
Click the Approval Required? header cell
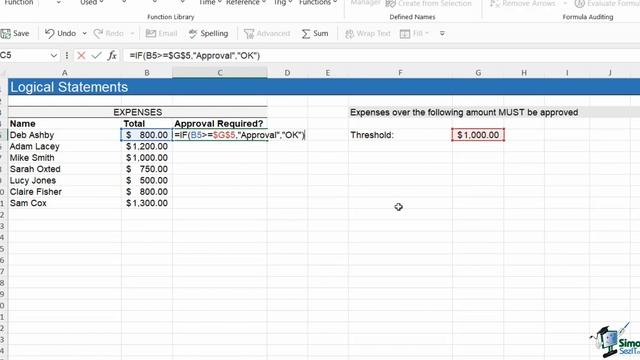(x=220, y=124)
